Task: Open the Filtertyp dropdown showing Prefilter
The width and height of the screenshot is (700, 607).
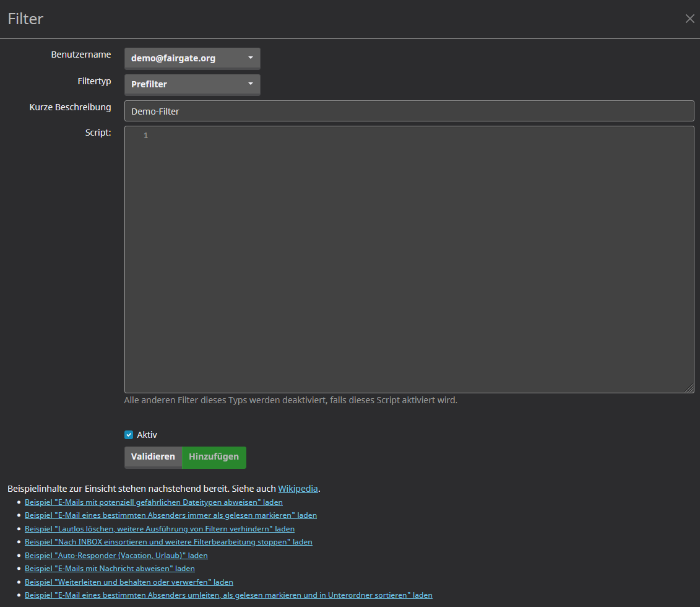Action: (x=192, y=84)
